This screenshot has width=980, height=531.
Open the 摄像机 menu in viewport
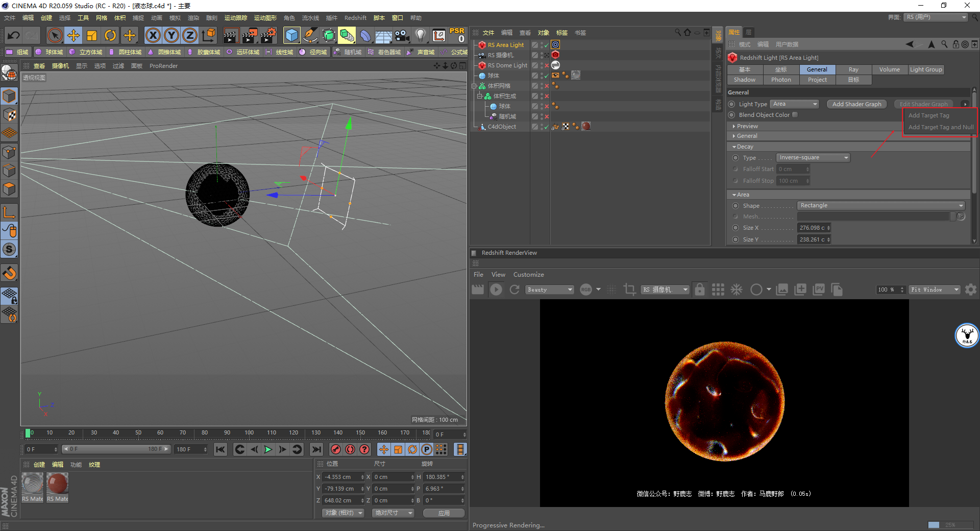click(x=60, y=66)
